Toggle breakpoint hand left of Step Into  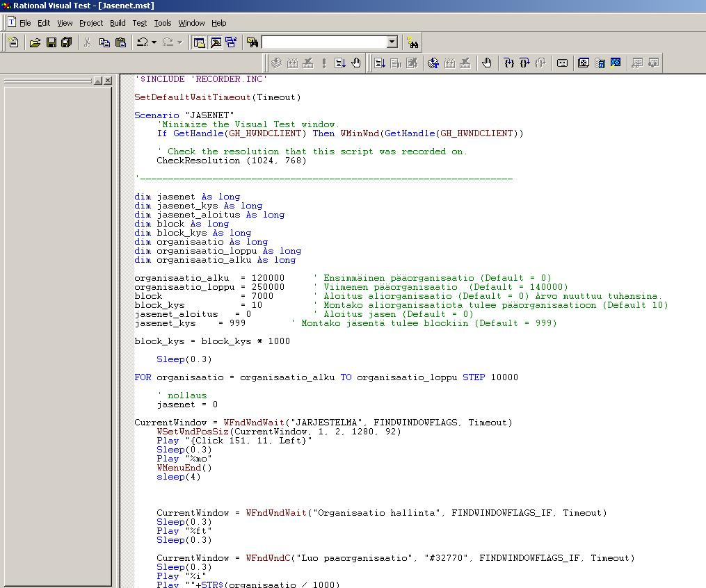point(487,63)
